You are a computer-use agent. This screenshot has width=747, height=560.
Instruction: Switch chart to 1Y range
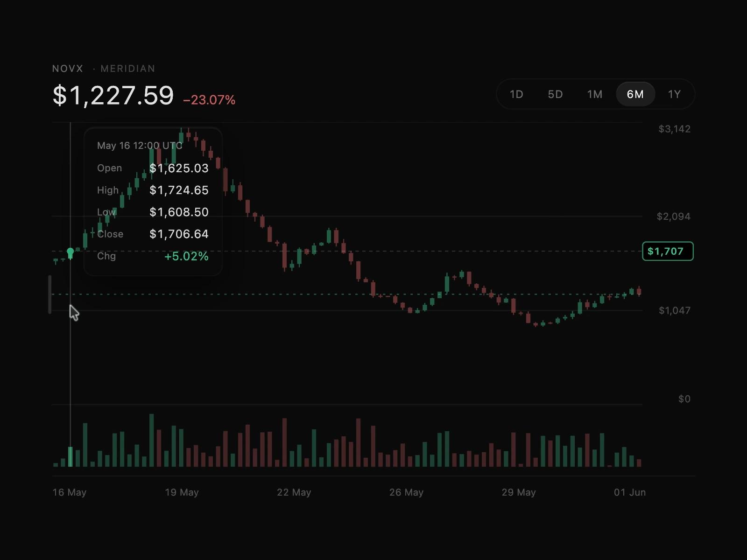click(x=674, y=94)
